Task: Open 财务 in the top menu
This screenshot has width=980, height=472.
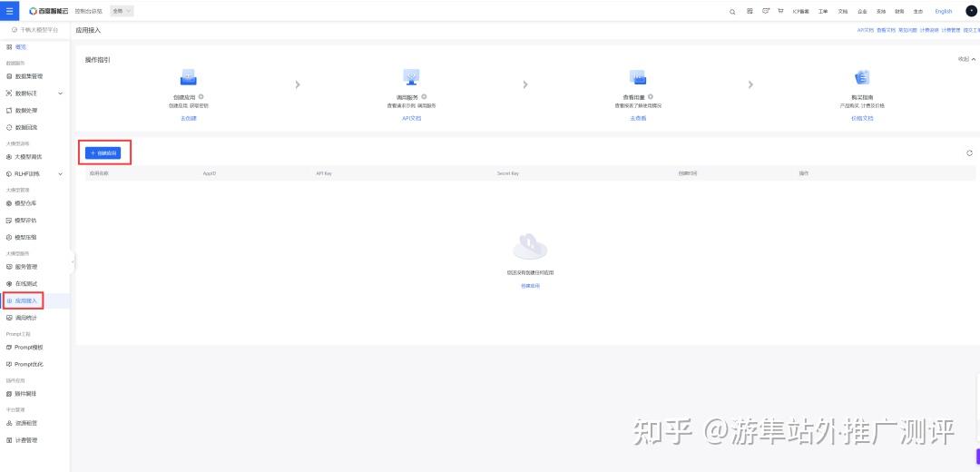Action: tap(898, 11)
